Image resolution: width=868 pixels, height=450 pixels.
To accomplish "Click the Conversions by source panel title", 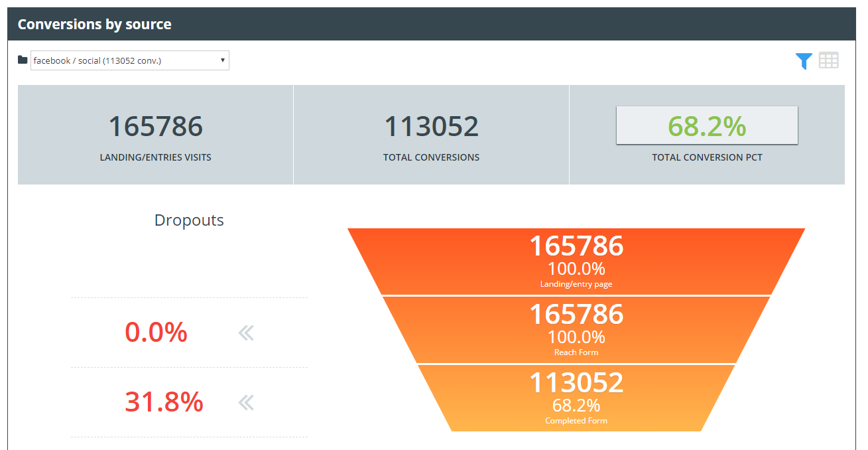I will (x=94, y=25).
